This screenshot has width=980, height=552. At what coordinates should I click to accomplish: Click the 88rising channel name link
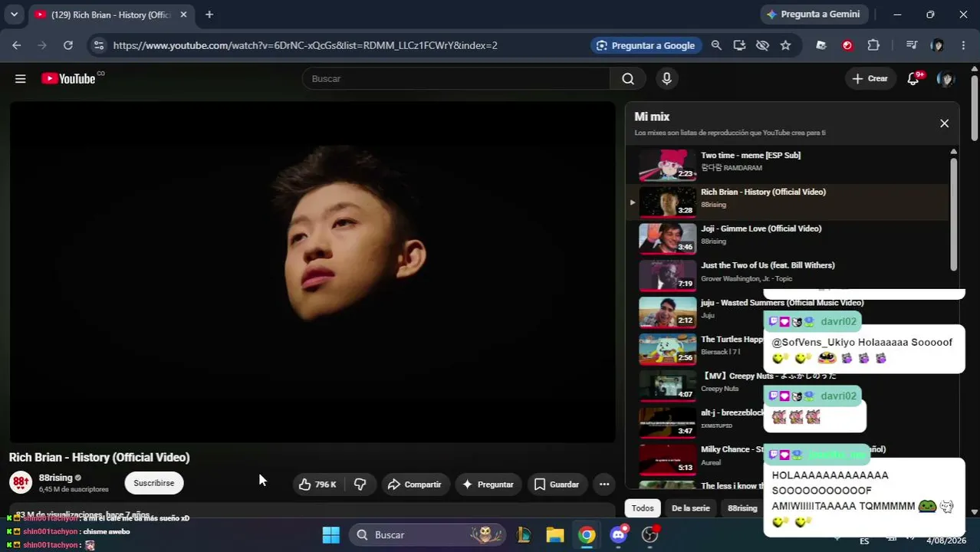55,478
